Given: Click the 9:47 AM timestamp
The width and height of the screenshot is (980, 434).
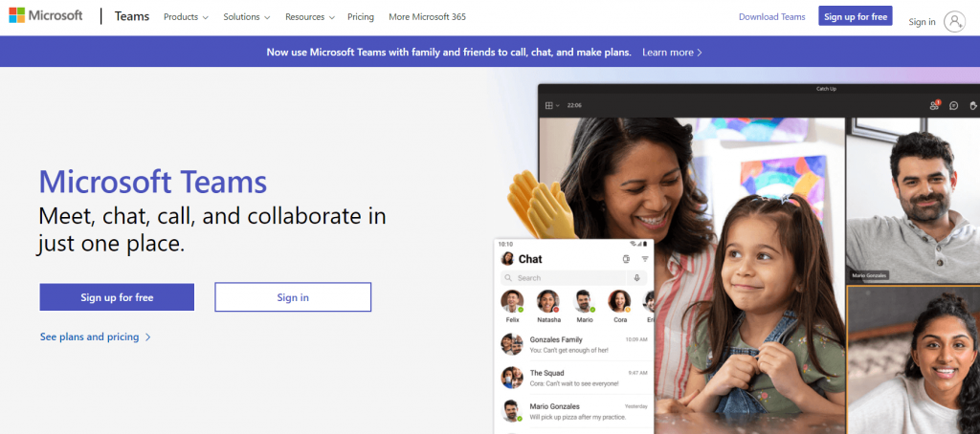Looking at the screenshot, I should [x=637, y=373].
